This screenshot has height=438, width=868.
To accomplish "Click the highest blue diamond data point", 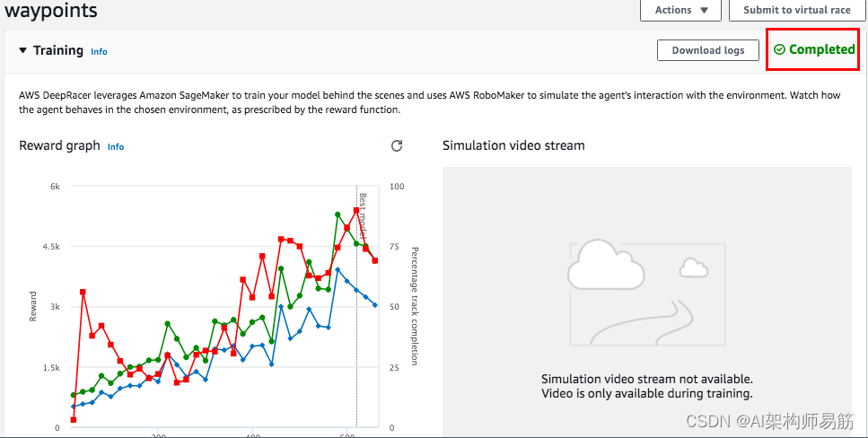I will pos(338,269).
